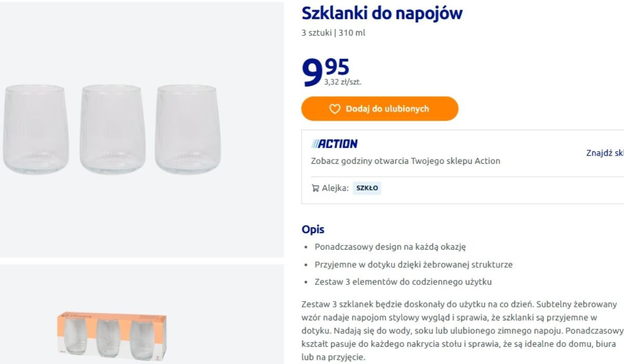
Task: Click the 9.95 price
Action: tap(326, 71)
